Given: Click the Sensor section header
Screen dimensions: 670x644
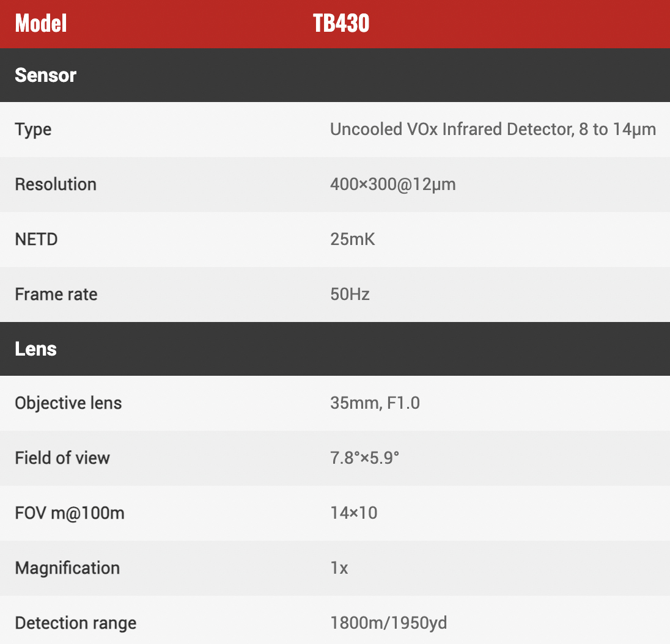Looking at the screenshot, I should coord(46,75).
